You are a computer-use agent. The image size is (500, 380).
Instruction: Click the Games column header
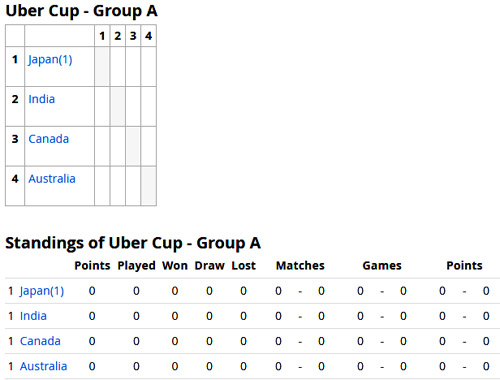(382, 266)
